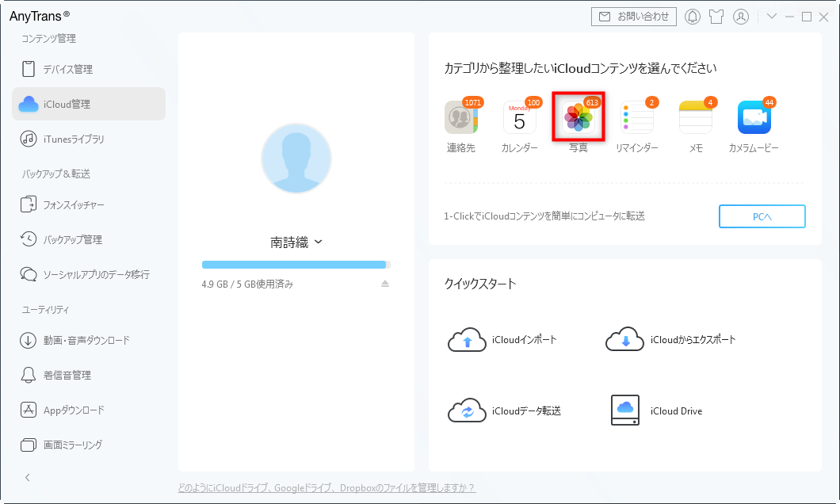Viewport: 840px width, 504px height.
Task: Click the iCloudデータ転送 text label
Action: click(526, 410)
